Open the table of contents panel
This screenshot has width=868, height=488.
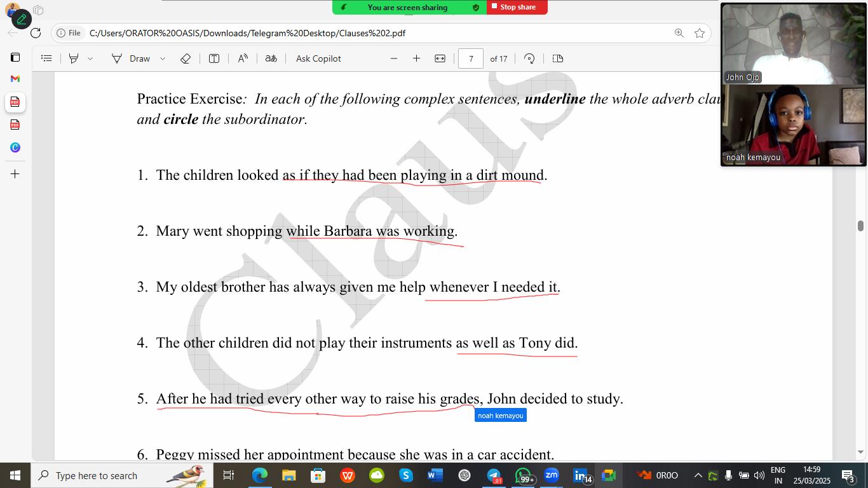(x=46, y=58)
